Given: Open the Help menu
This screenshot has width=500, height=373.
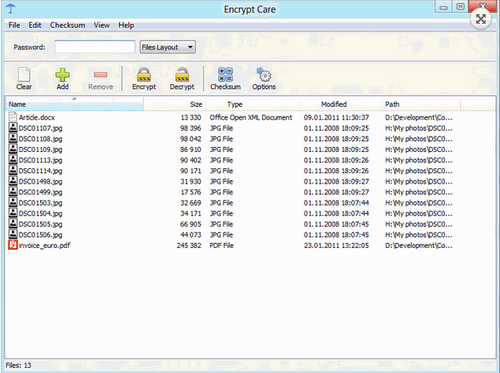Looking at the screenshot, I should click(x=126, y=25).
